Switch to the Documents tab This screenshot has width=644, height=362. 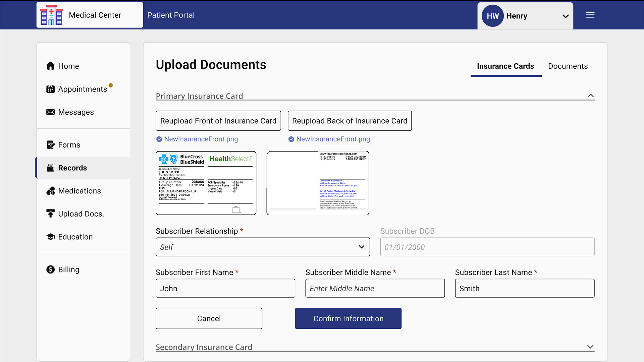568,66
